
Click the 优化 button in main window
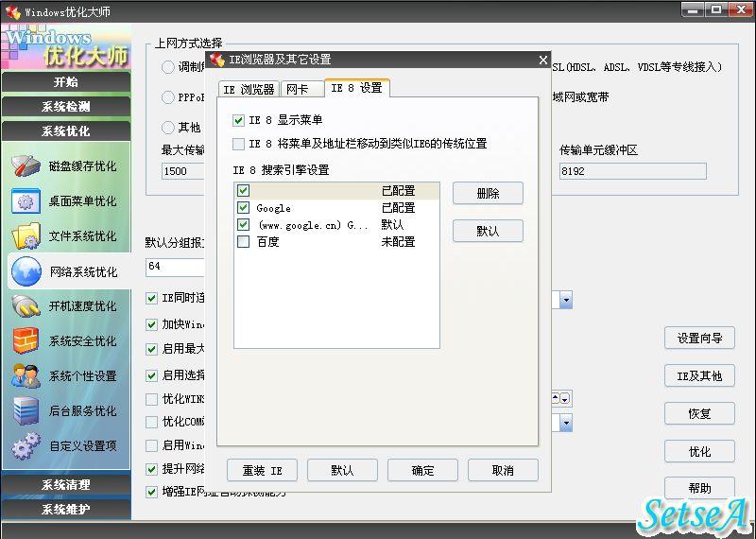[699, 452]
